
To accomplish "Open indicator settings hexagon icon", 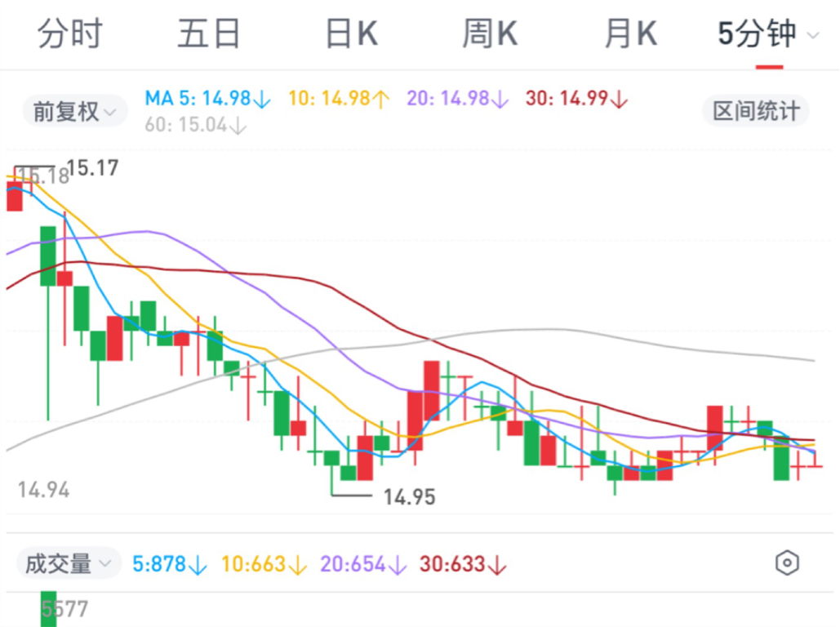I will [787, 563].
